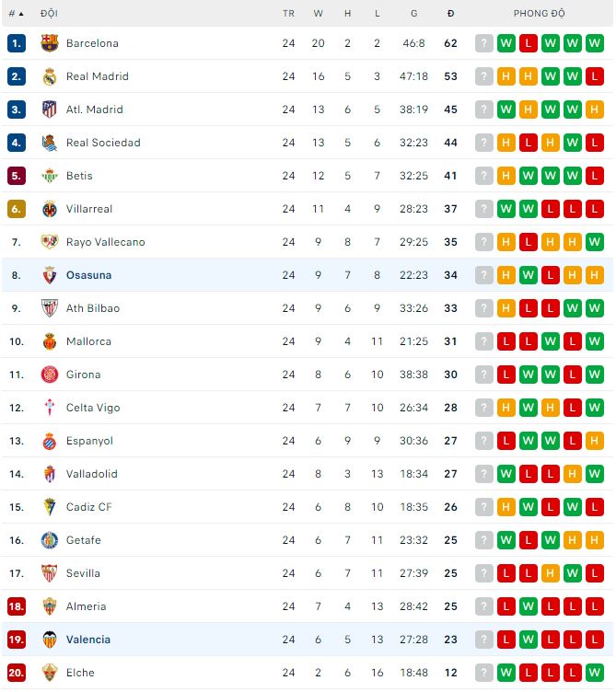This screenshot has width=616, height=692.
Task: Click the Osasuna crest icon
Action: pyautogui.click(x=50, y=275)
